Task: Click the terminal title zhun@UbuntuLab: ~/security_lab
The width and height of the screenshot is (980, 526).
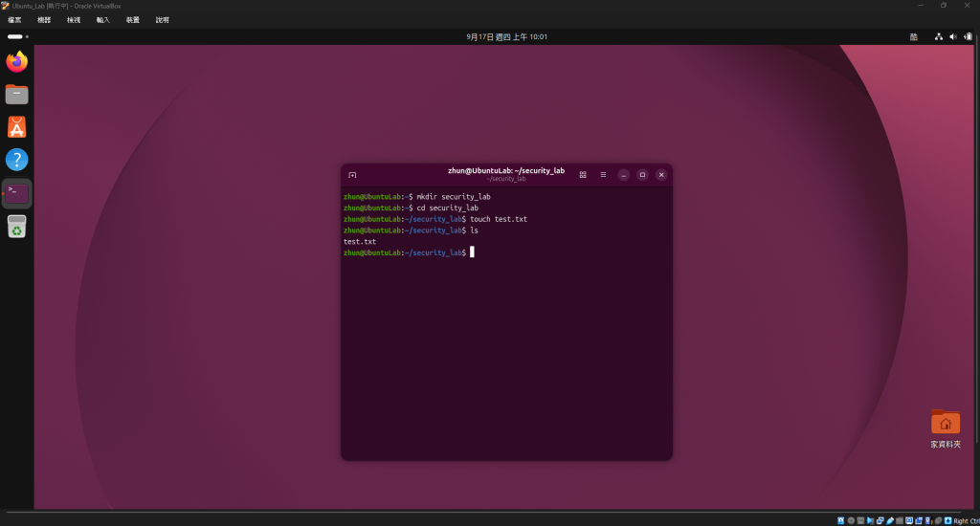Action: (506, 170)
